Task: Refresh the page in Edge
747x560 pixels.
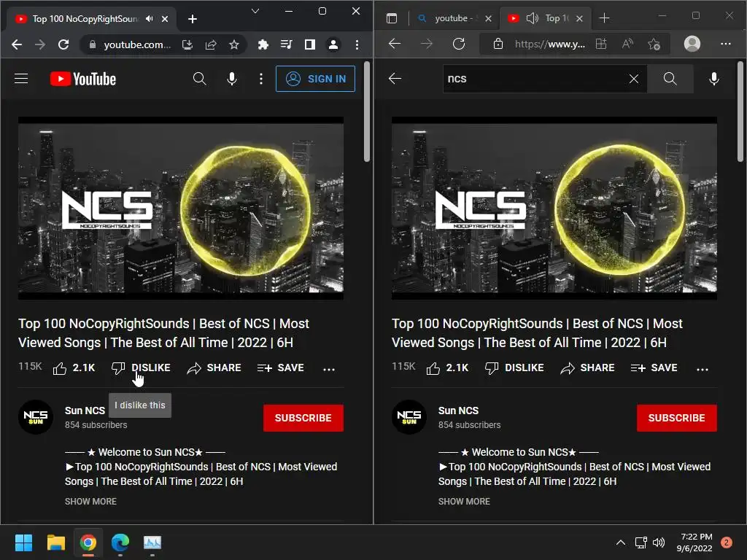Action: [459, 44]
